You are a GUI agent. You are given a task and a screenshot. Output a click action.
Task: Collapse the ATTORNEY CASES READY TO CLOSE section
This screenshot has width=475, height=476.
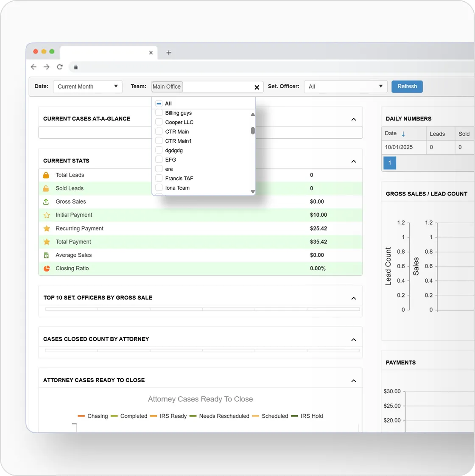[354, 381]
